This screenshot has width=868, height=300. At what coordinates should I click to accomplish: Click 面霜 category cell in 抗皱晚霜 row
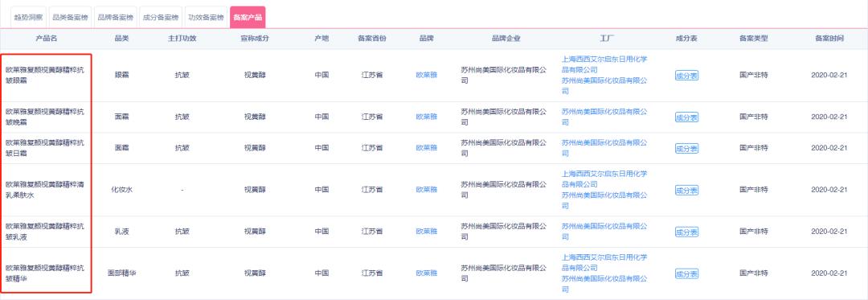122,117
